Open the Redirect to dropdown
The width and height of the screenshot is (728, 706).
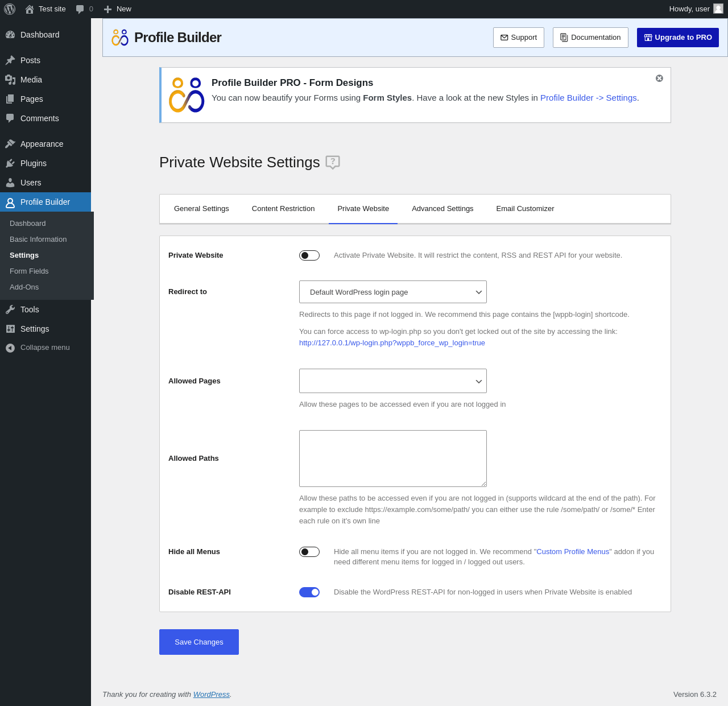(393, 292)
